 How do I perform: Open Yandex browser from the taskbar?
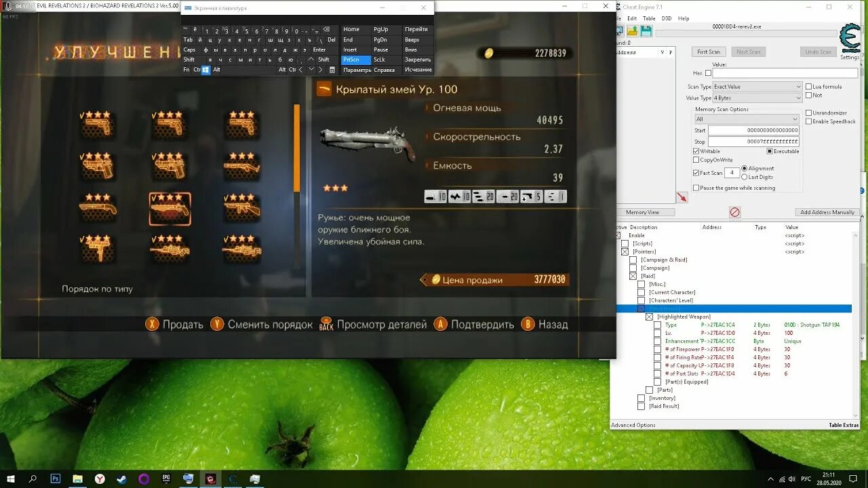[x=100, y=479]
